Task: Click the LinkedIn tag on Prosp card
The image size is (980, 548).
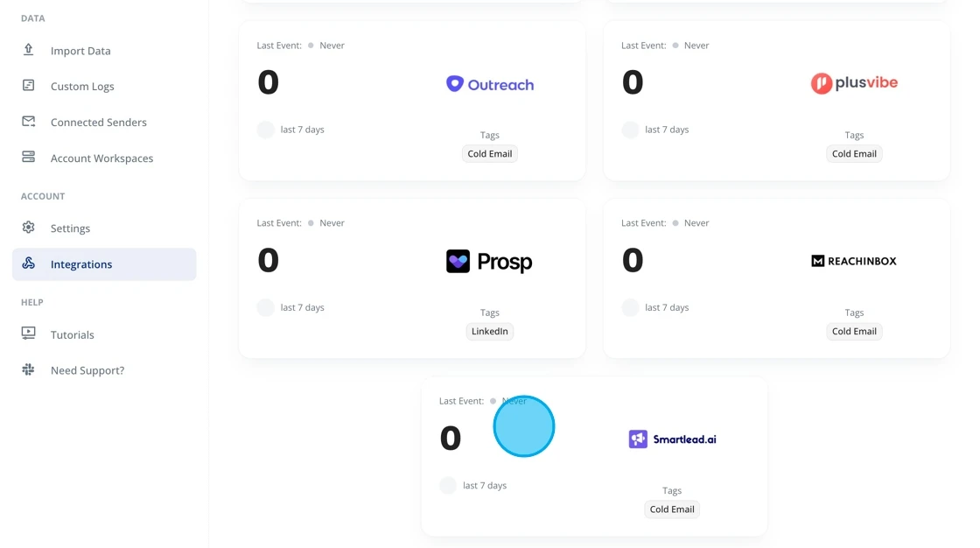Action: click(x=489, y=331)
